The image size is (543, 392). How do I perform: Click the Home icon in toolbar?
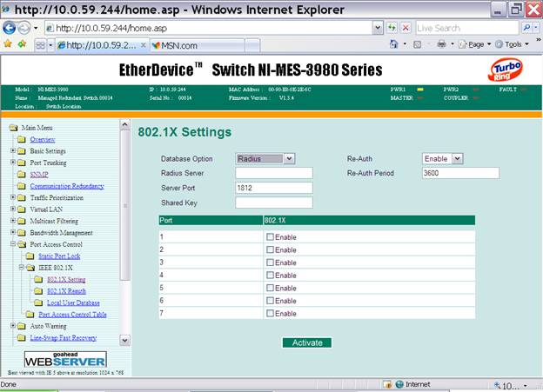tap(393, 44)
